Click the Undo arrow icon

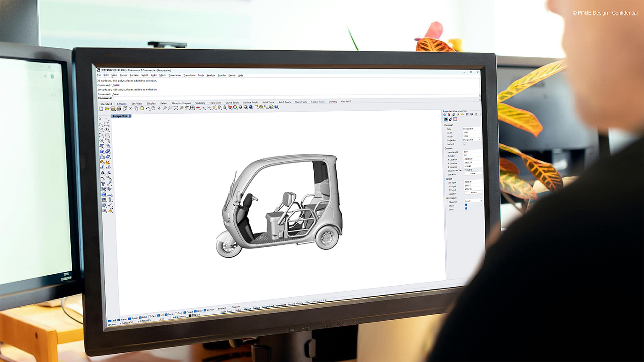point(148,108)
